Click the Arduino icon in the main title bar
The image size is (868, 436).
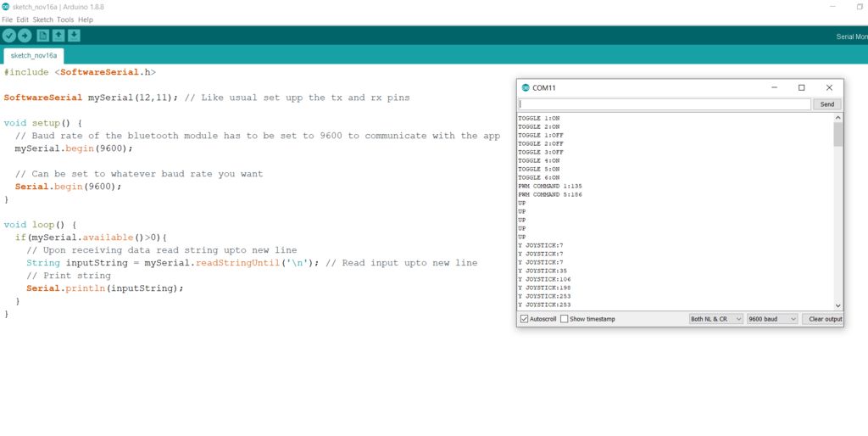click(x=5, y=7)
